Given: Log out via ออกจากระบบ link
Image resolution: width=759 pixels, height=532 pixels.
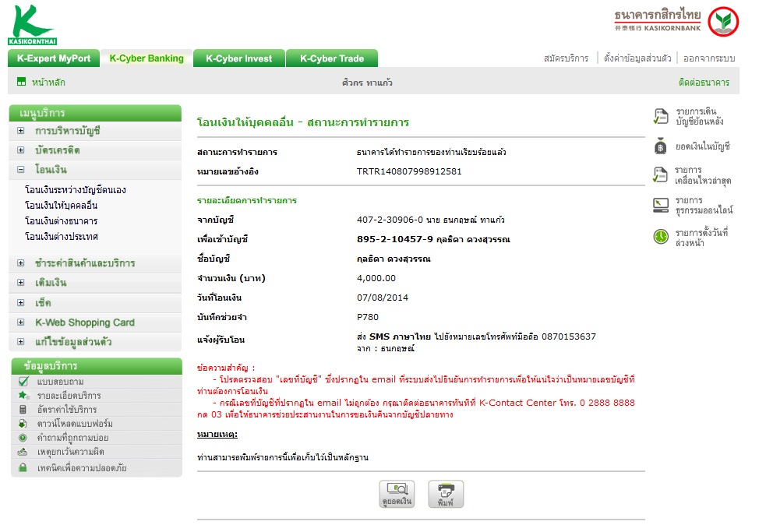Looking at the screenshot, I should point(709,58).
